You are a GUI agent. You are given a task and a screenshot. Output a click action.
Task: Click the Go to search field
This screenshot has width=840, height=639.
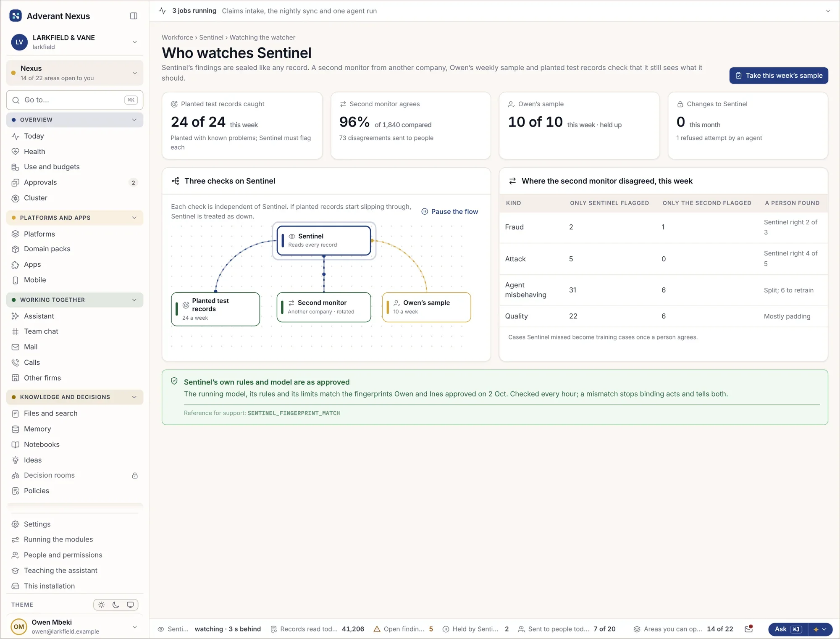pyautogui.click(x=75, y=100)
